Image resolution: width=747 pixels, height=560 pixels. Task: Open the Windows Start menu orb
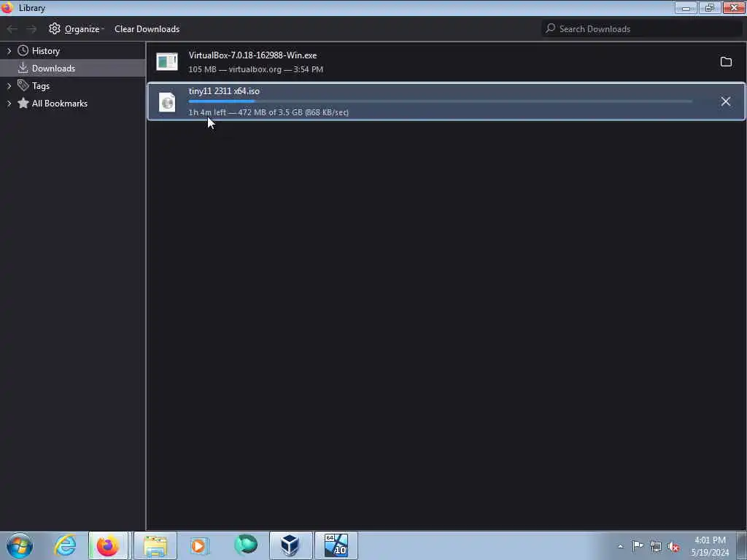[20, 545]
